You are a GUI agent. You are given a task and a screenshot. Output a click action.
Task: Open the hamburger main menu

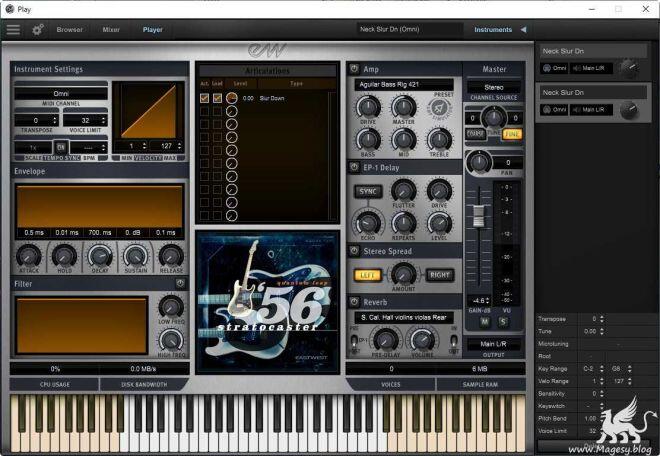[13, 29]
